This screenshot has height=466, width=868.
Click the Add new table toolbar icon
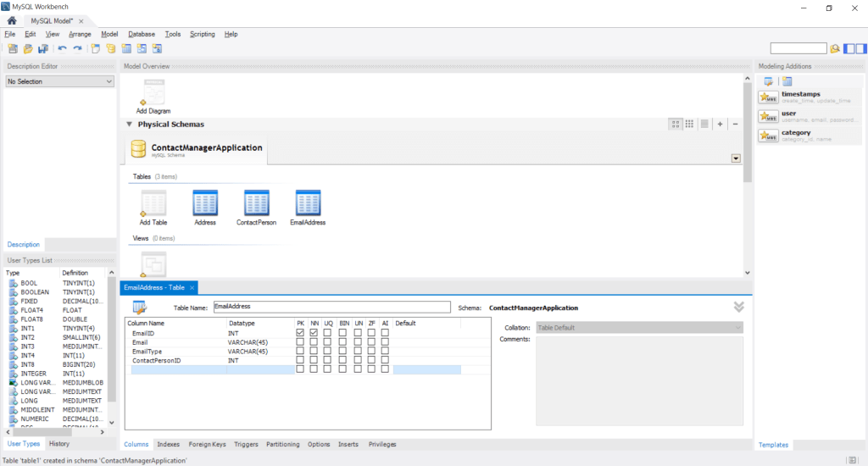pyautogui.click(x=127, y=48)
